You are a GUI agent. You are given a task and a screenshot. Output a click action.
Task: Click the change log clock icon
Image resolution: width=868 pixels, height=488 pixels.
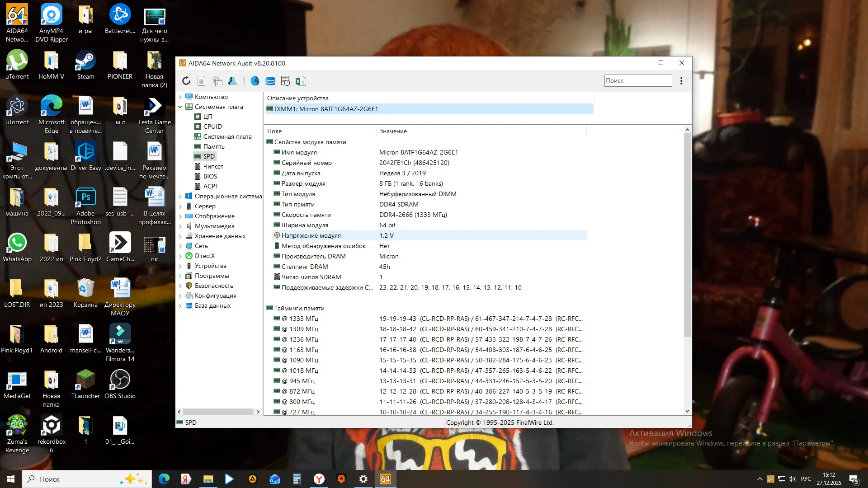click(285, 81)
